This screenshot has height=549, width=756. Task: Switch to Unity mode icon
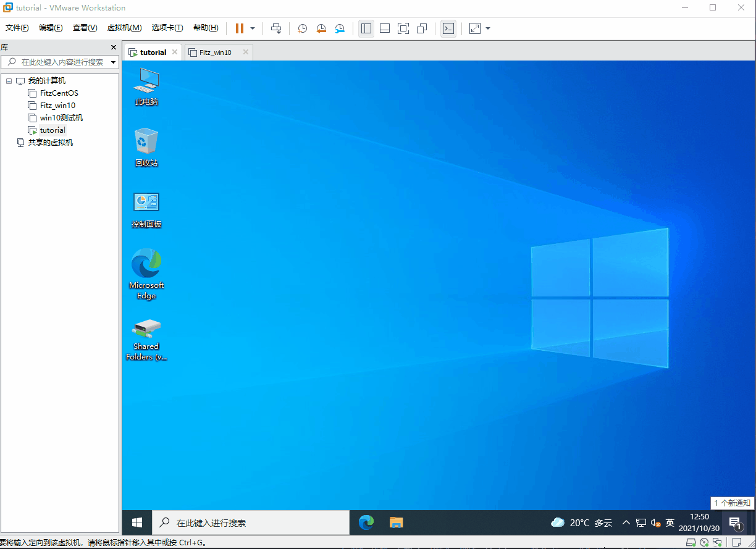pos(422,28)
